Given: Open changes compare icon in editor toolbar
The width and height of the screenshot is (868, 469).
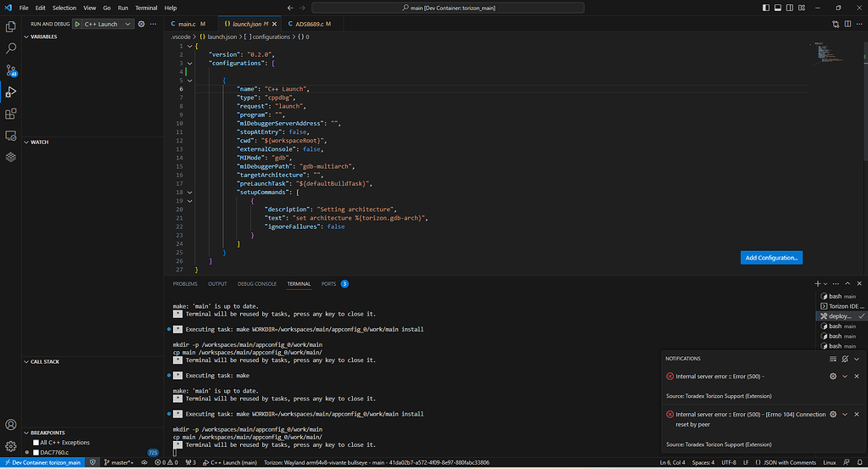Looking at the screenshot, I should coord(836,25).
